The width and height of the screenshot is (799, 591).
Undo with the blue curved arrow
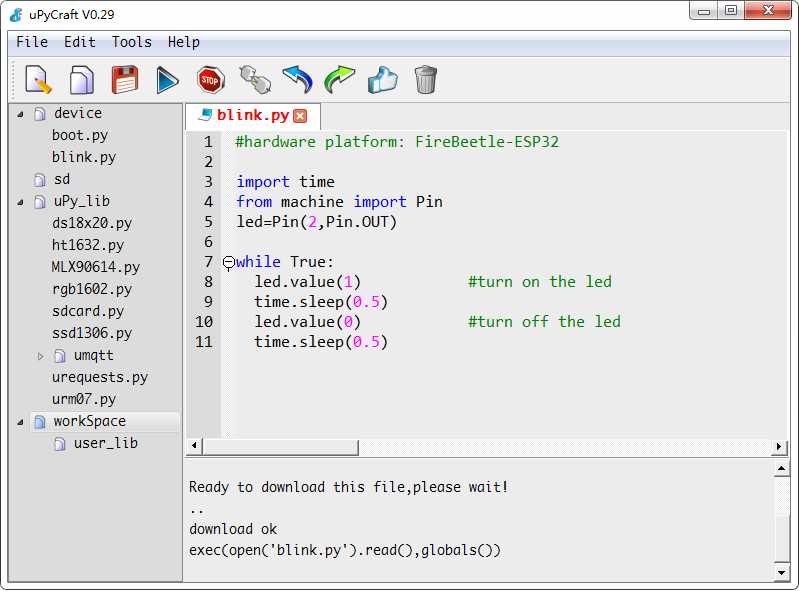pyautogui.click(x=298, y=79)
